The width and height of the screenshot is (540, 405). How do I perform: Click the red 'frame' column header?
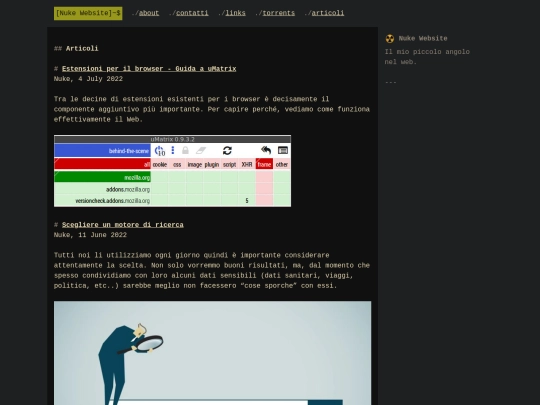click(264, 164)
